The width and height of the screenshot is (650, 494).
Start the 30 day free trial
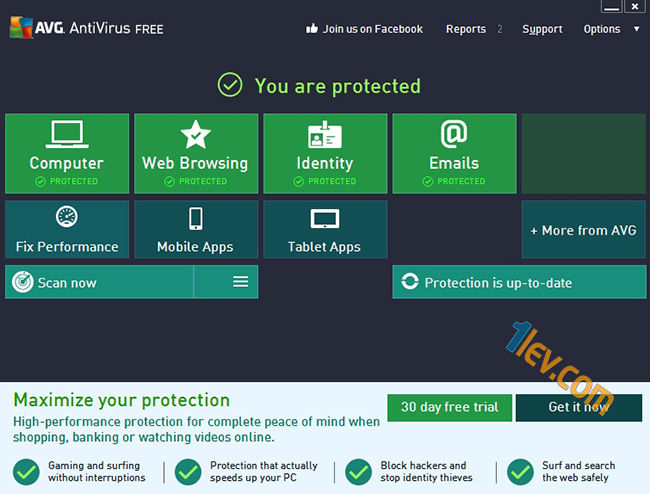tap(450, 407)
